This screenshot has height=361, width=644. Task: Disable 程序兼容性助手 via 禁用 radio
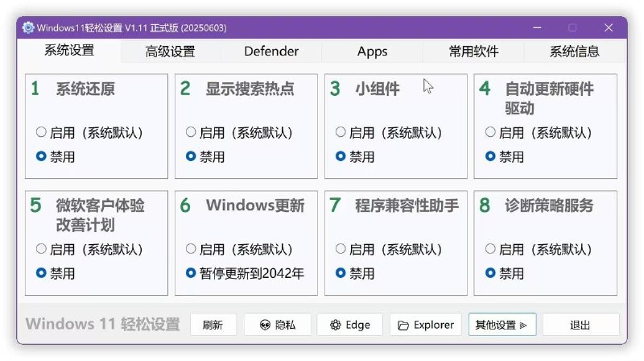[x=341, y=273]
